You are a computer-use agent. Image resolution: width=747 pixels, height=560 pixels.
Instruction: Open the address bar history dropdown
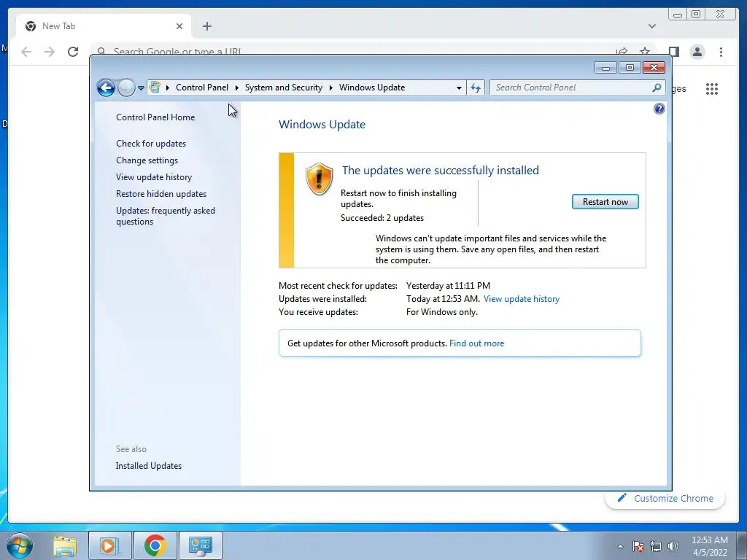click(459, 87)
